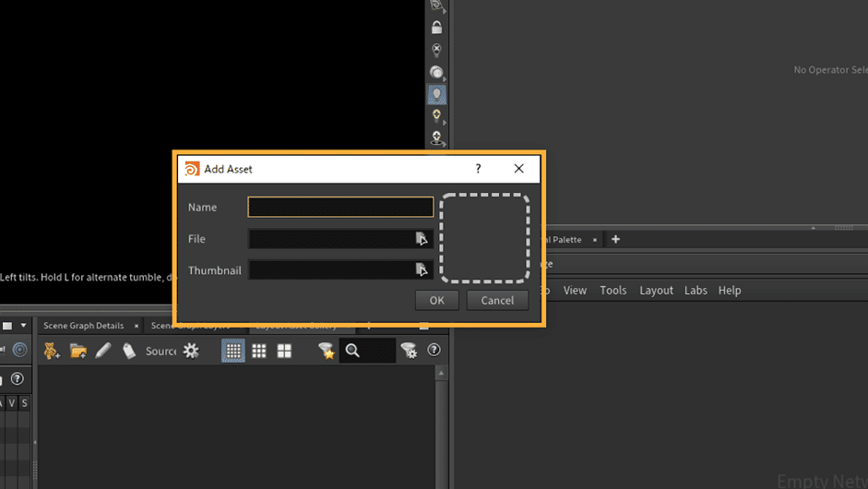Click the bulb with shadows icon
This screenshot has width=868, height=489.
pyautogui.click(x=437, y=137)
